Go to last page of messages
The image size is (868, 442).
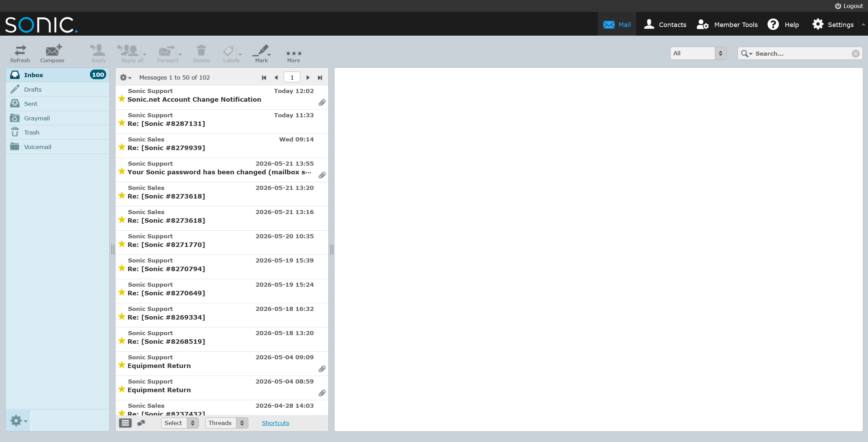tap(320, 77)
